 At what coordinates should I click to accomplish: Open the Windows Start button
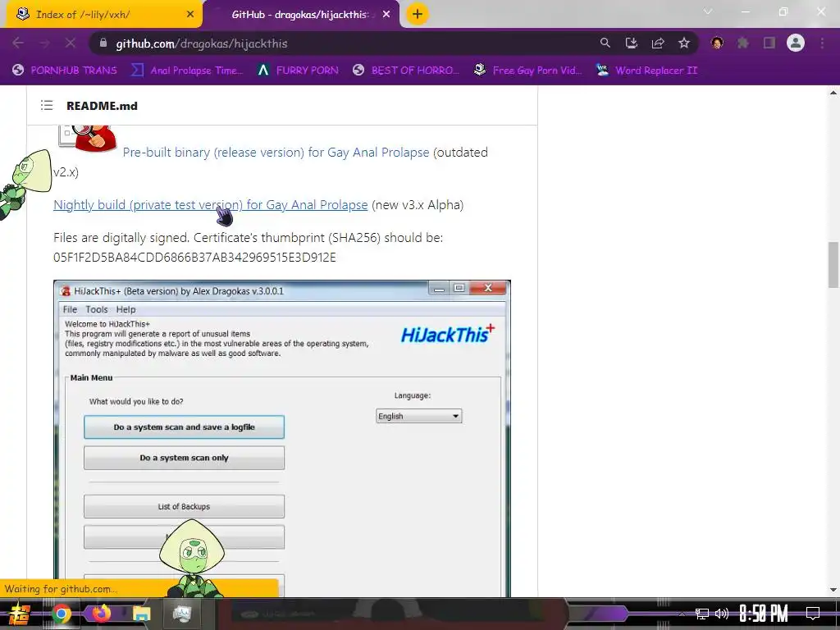coord(20,614)
